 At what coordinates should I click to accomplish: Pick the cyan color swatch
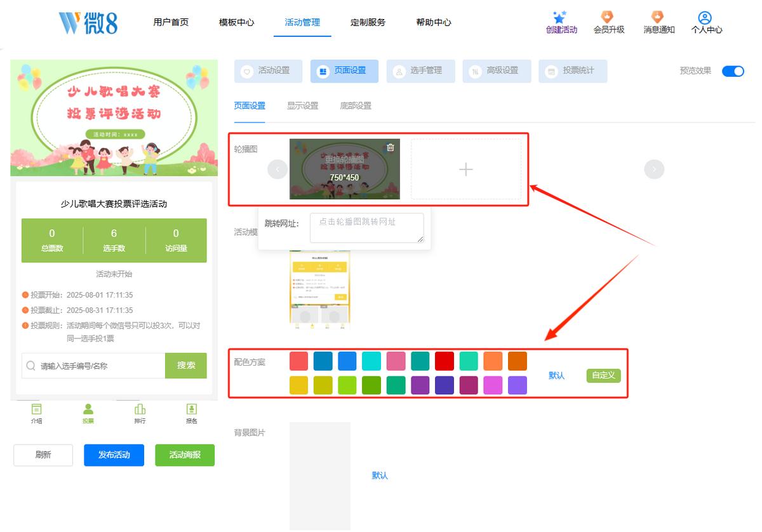pos(371,361)
